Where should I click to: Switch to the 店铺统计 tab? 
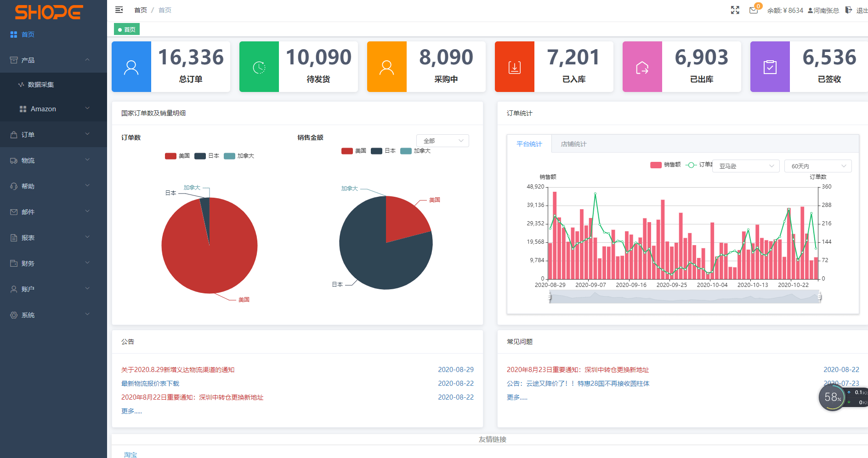pyautogui.click(x=573, y=144)
